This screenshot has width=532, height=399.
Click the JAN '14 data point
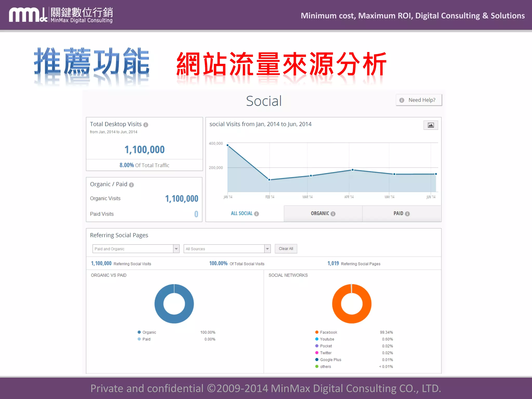click(x=228, y=145)
